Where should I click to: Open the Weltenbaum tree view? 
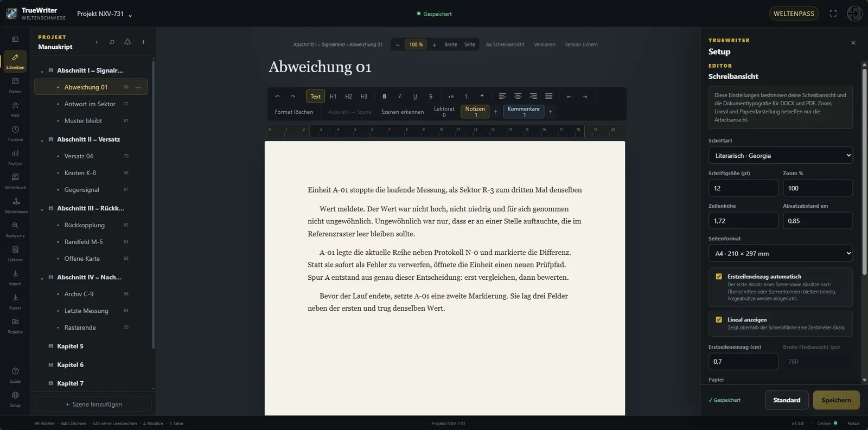pos(15,205)
